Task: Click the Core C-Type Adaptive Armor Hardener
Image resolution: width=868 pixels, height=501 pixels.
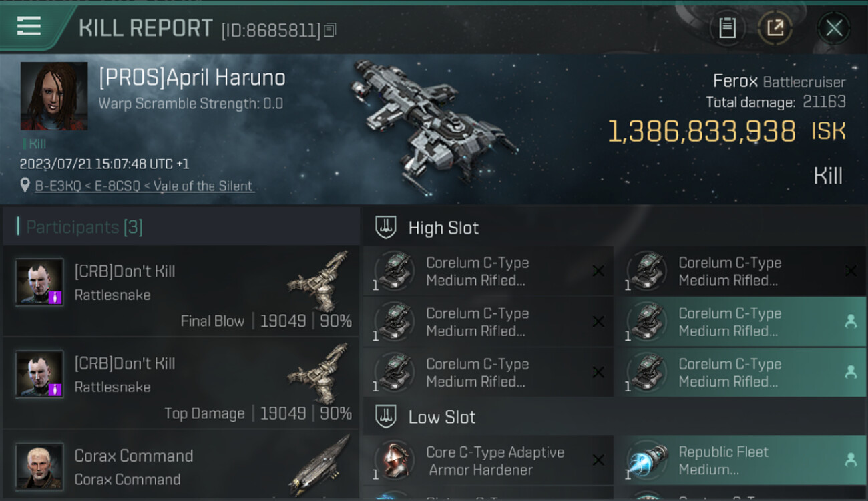Action: coord(489,460)
